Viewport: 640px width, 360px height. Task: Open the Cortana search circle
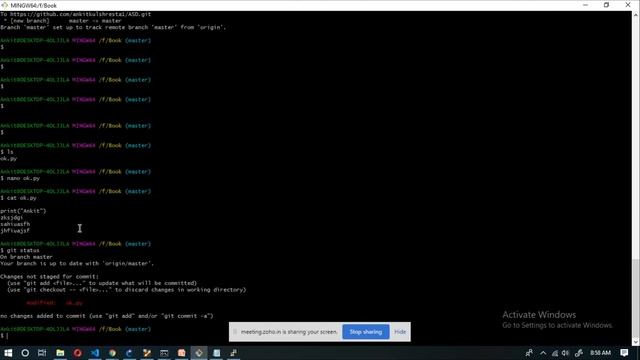click(25, 353)
